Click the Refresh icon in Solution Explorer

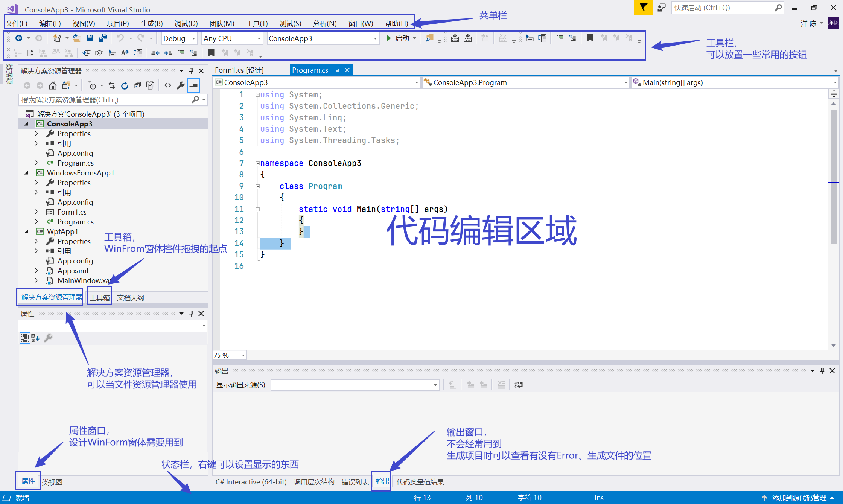click(124, 85)
